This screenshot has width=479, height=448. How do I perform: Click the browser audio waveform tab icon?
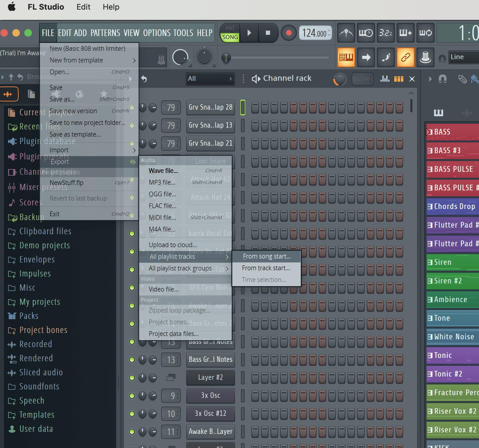pos(8,94)
